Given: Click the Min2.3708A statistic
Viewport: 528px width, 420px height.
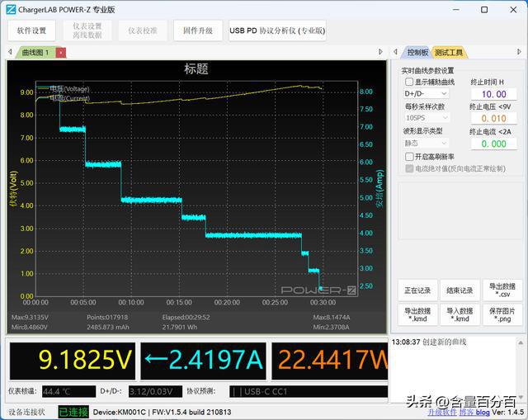Looking at the screenshot, I should point(331,327).
